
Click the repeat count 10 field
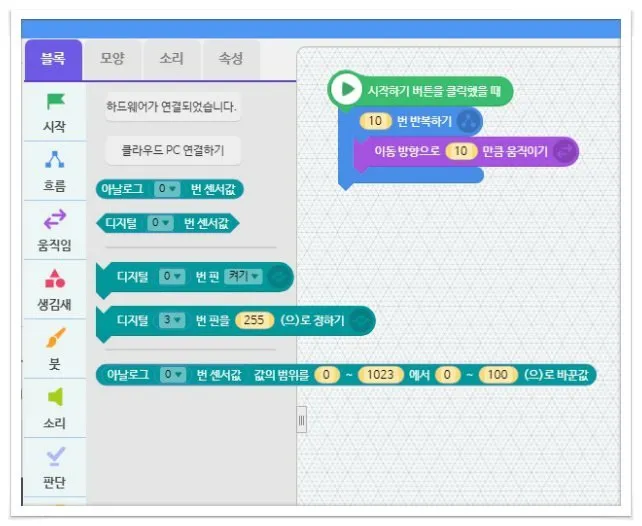click(x=375, y=121)
